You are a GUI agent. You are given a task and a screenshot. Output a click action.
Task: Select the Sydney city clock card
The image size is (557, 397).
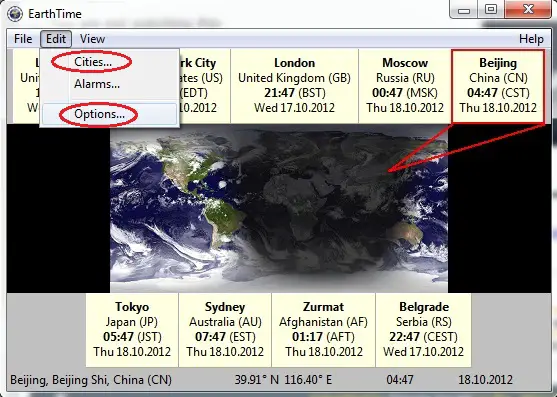(x=225, y=330)
